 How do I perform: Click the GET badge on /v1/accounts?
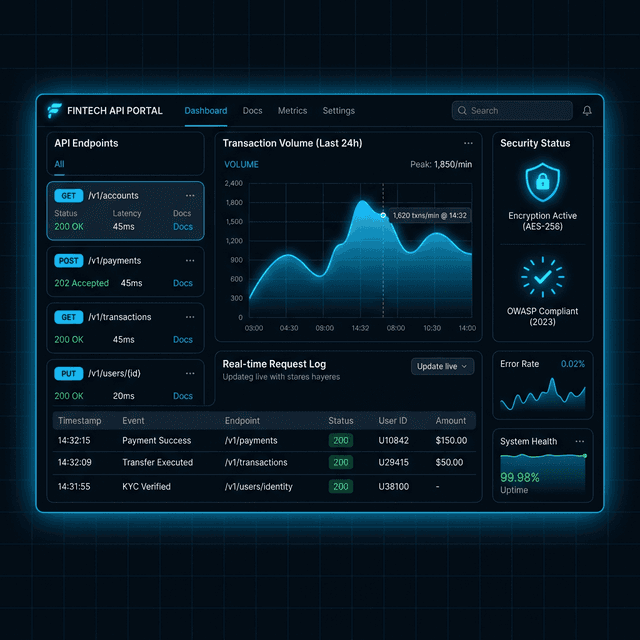69,196
